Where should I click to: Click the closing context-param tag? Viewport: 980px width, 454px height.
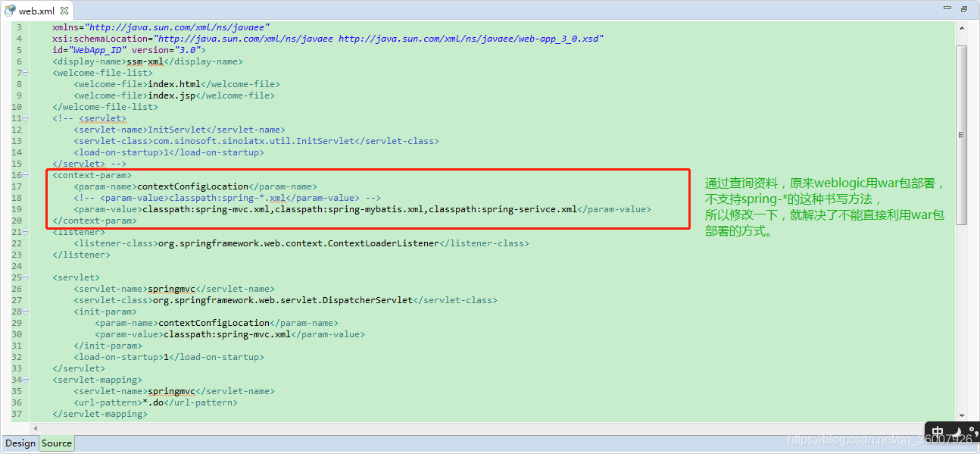(95, 221)
